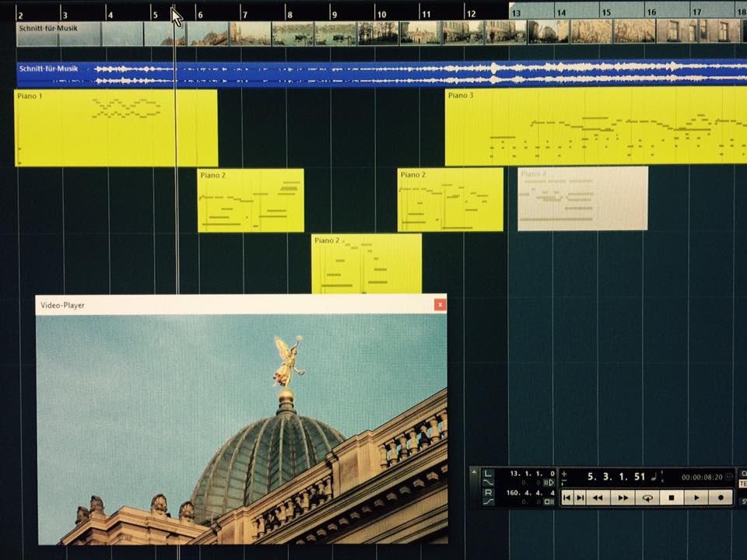Viewport: 747px width, 560px height.
Task: Click bar 15 on the timeline ruler
Action: (606, 13)
